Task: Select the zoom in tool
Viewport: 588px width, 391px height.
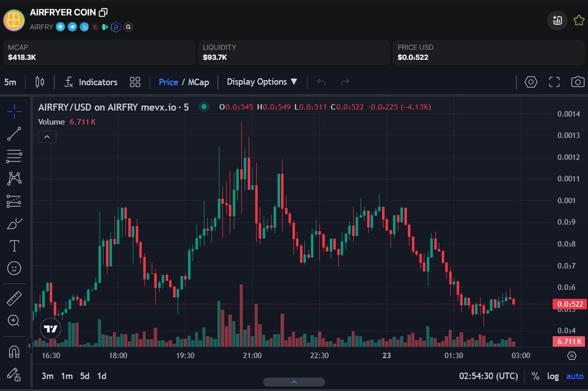Action: click(x=14, y=321)
